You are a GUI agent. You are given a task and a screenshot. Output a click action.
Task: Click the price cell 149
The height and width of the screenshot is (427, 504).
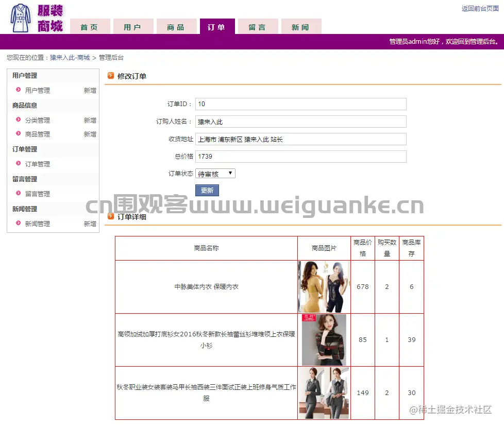click(x=363, y=392)
